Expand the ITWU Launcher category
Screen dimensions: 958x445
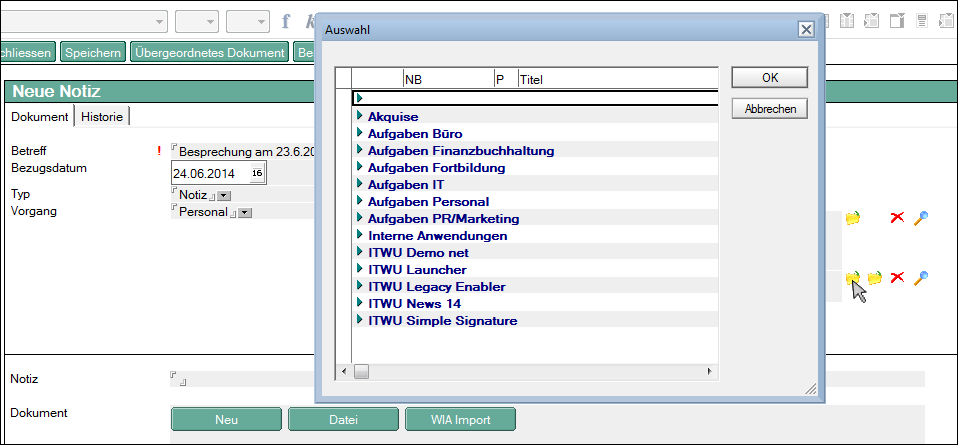point(359,270)
